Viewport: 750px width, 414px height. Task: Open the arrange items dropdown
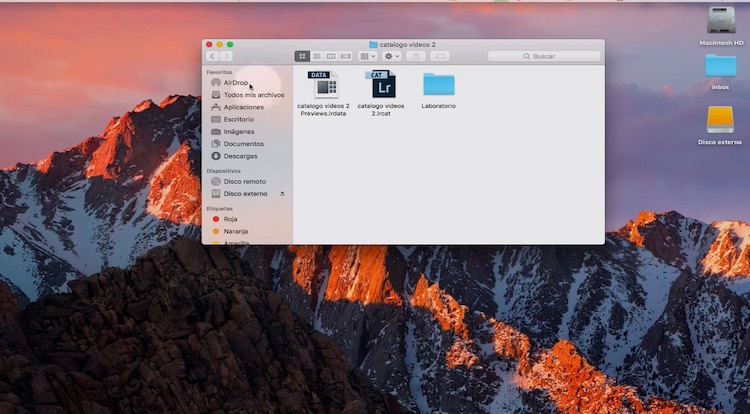tap(367, 56)
